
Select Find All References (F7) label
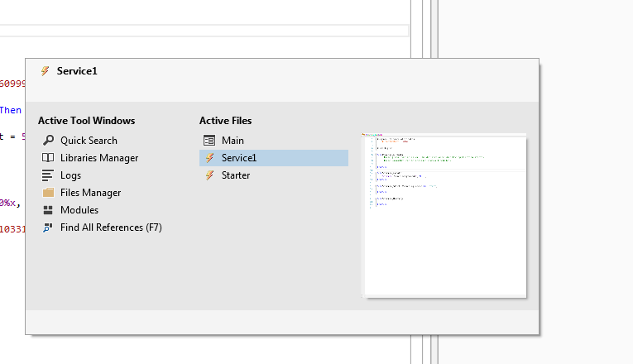pyautogui.click(x=111, y=227)
